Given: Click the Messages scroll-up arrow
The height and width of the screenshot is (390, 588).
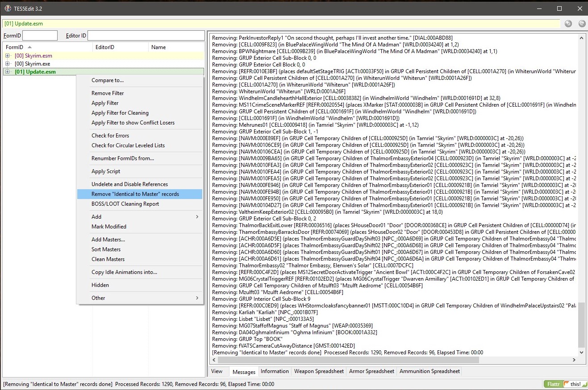Looking at the screenshot, I should pos(581,38).
